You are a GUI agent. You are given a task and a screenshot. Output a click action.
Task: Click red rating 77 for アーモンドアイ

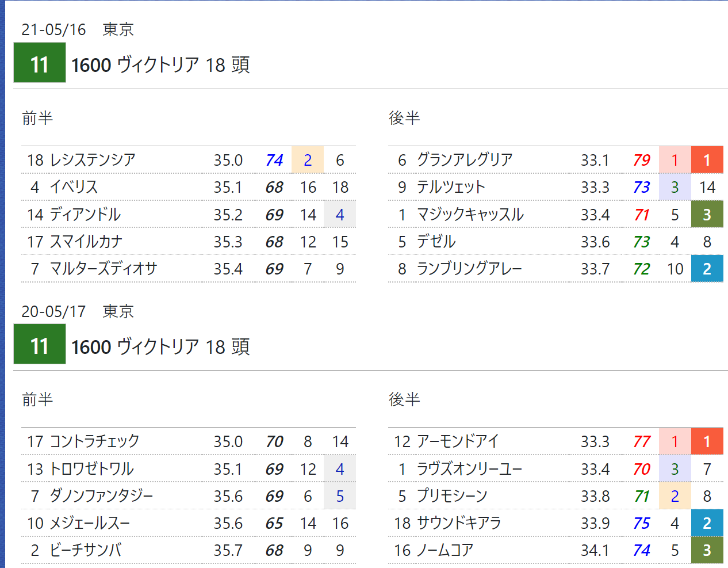point(641,441)
